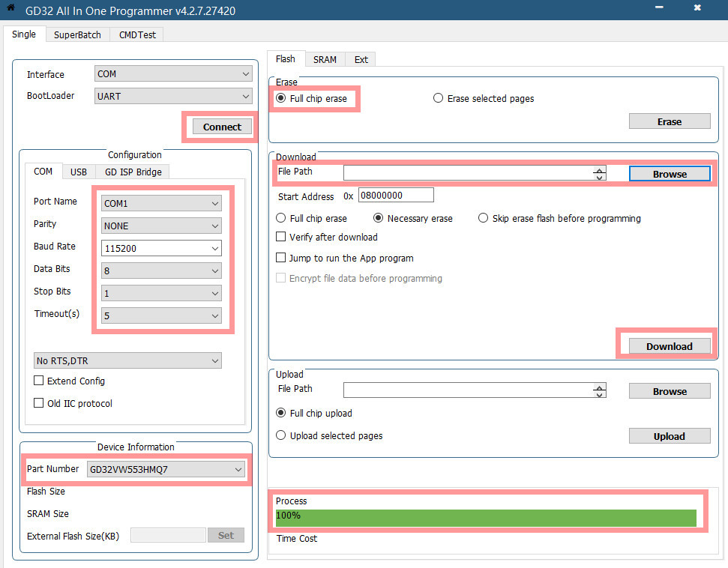Click the Download button
Viewport: 728px width, 568px height.
coord(669,346)
